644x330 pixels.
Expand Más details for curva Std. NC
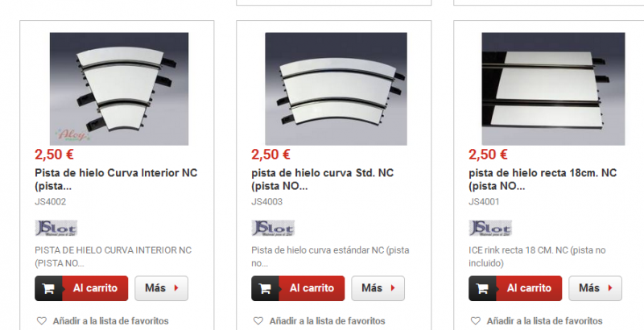coord(378,288)
